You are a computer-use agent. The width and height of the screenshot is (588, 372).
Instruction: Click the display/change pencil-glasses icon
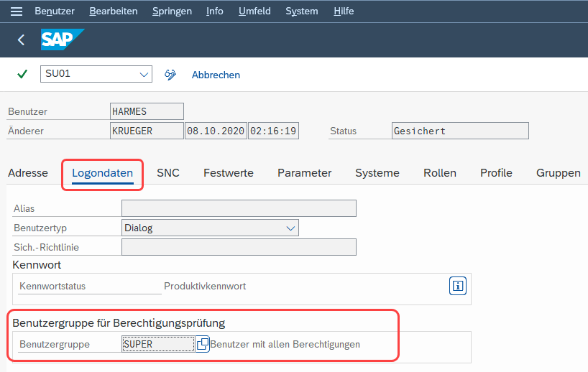point(170,75)
